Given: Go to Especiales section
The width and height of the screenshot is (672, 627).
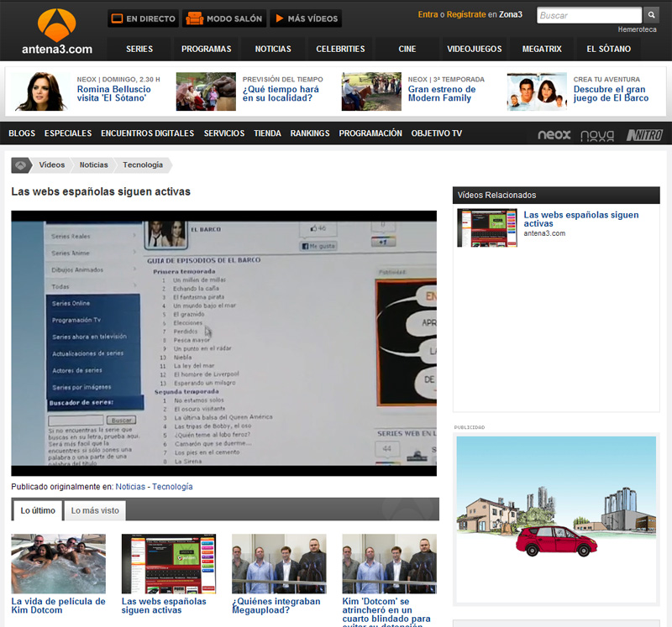Looking at the screenshot, I should pyautogui.click(x=68, y=133).
